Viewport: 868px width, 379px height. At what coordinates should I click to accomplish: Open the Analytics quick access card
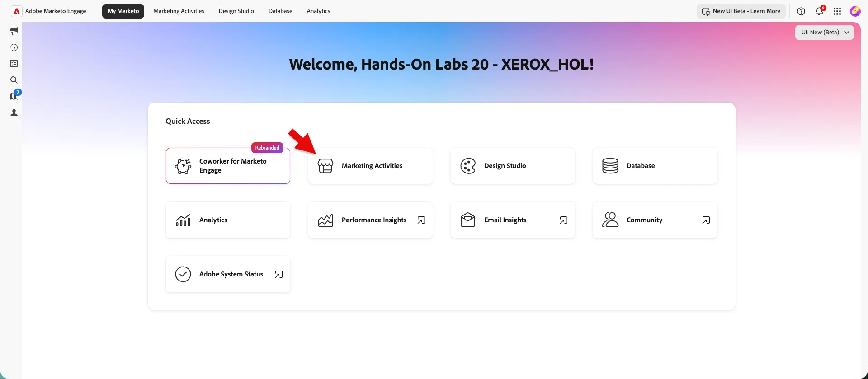coord(228,220)
